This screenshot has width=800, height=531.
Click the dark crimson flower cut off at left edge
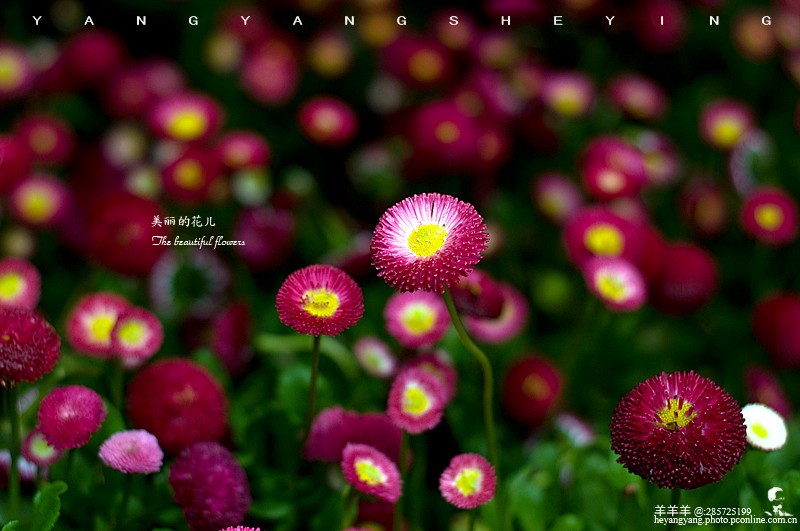24,346
